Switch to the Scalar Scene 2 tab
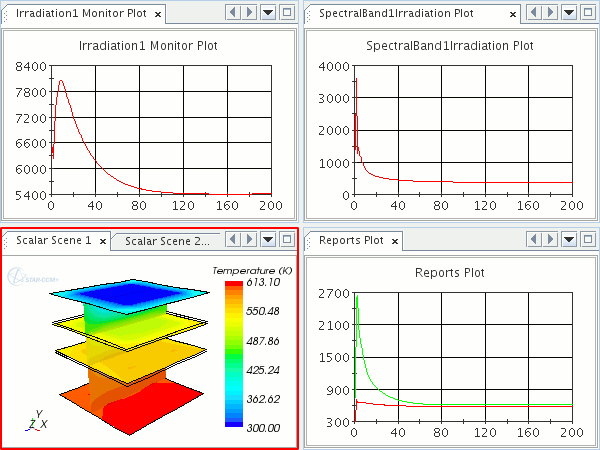600x450 pixels. click(x=167, y=241)
